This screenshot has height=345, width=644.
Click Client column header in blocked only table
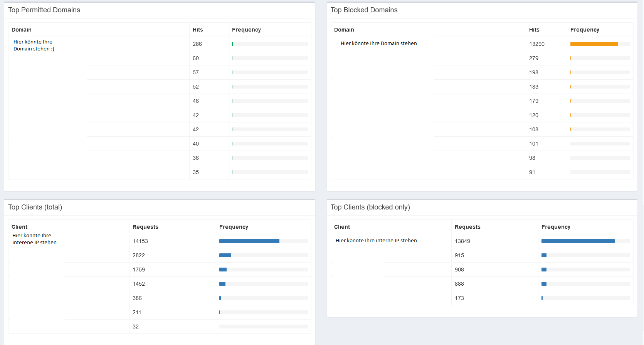click(x=342, y=227)
